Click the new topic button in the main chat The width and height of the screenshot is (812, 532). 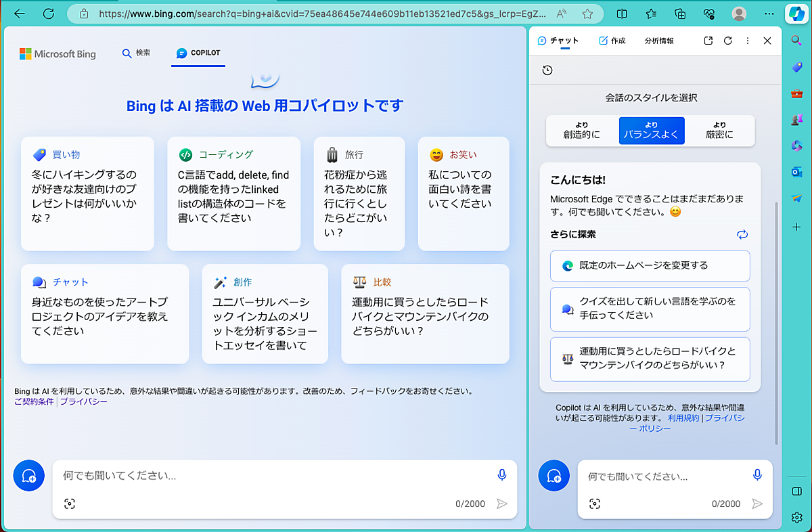[29, 476]
